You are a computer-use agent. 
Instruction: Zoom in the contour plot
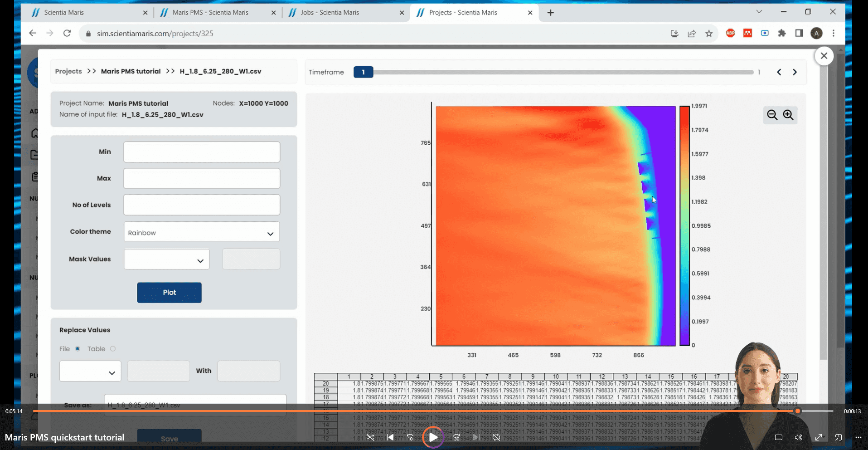pyautogui.click(x=788, y=115)
